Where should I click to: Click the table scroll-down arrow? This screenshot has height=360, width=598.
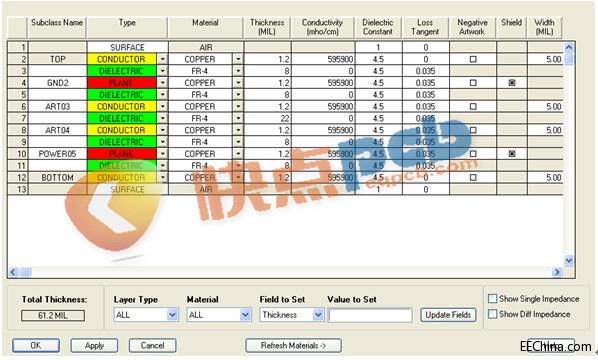point(569,260)
